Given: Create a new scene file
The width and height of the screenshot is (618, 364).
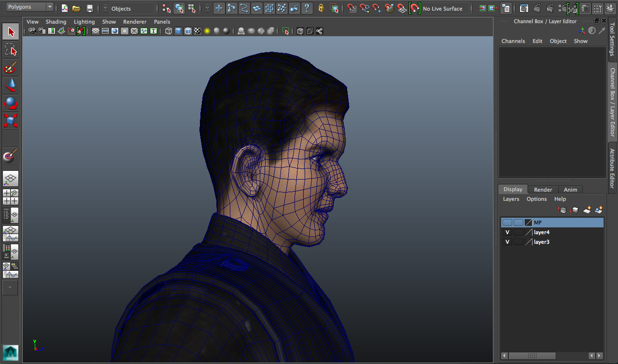Looking at the screenshot, I should pos(65,8).
